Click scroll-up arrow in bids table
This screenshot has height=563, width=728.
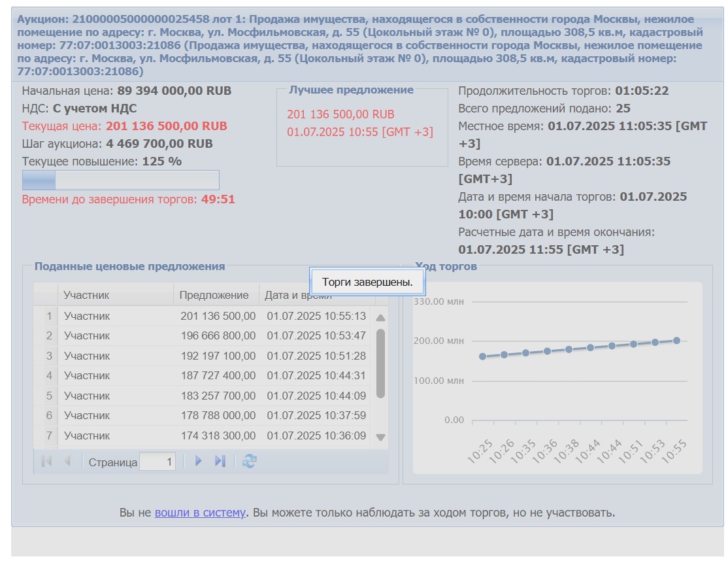point(380,318)
